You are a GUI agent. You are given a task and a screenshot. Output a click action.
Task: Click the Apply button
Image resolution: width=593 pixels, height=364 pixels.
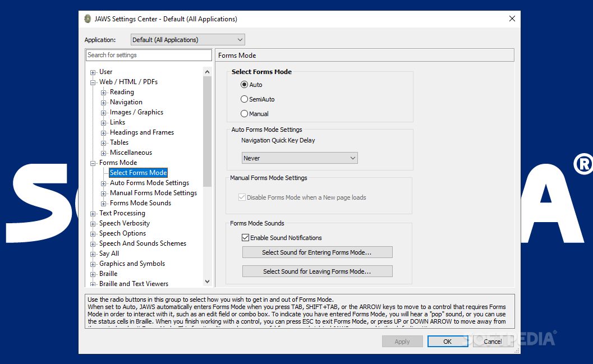[x=402, y=342]
